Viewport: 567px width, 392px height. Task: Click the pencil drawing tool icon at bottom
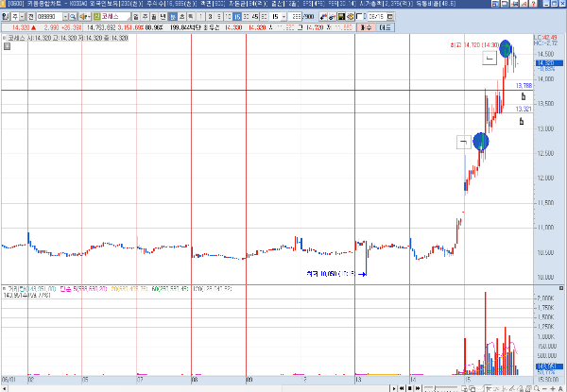click(512, 388)
